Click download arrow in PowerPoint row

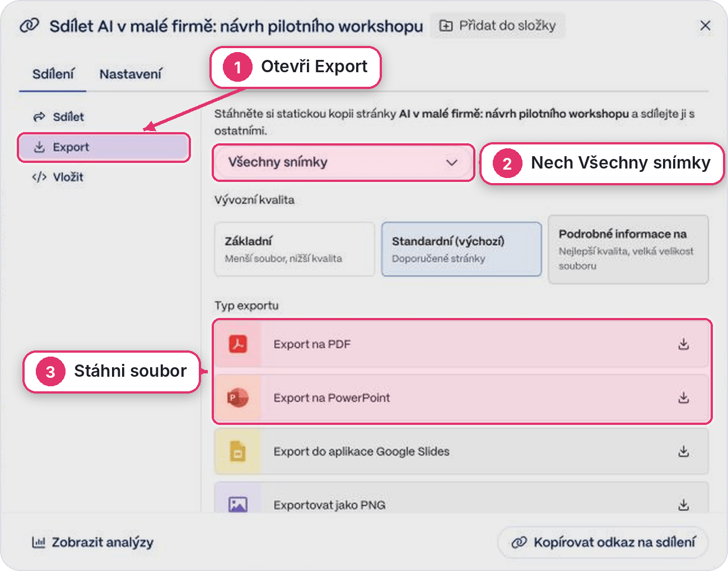pos(683,398)
